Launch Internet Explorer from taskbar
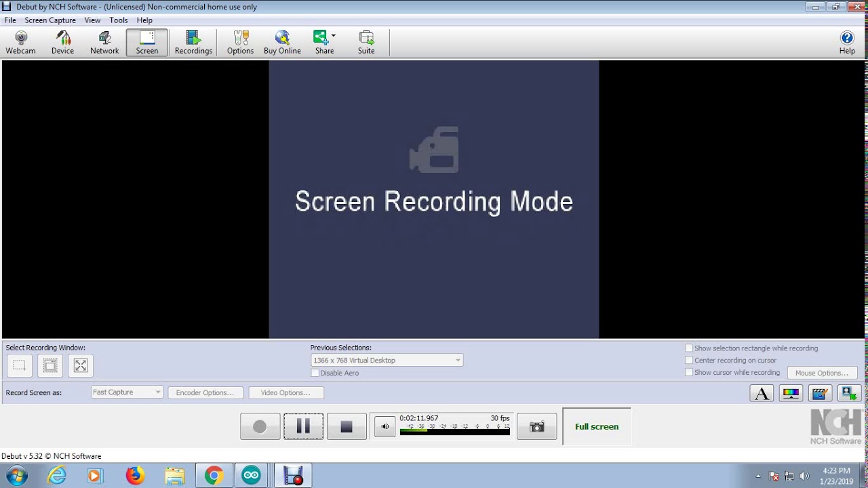The height and width of the screenshot is (488, 868). (x=57, y=476)
